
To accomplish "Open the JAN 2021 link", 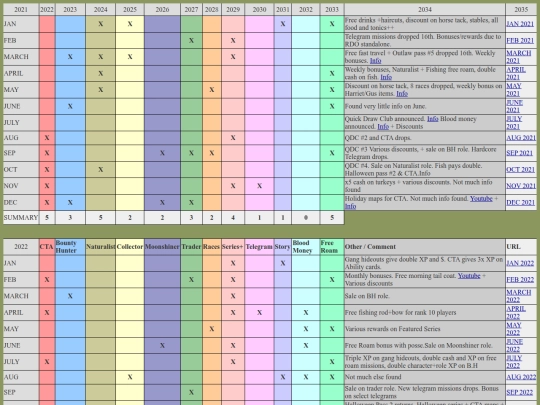I will [x=520, y=24].
